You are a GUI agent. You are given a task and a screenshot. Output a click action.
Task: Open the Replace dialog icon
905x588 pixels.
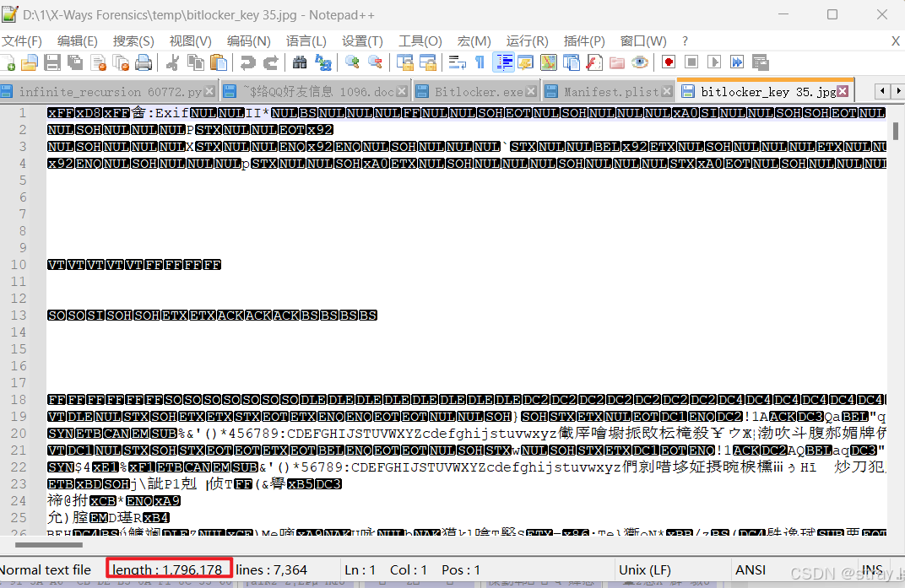point(323,62)
